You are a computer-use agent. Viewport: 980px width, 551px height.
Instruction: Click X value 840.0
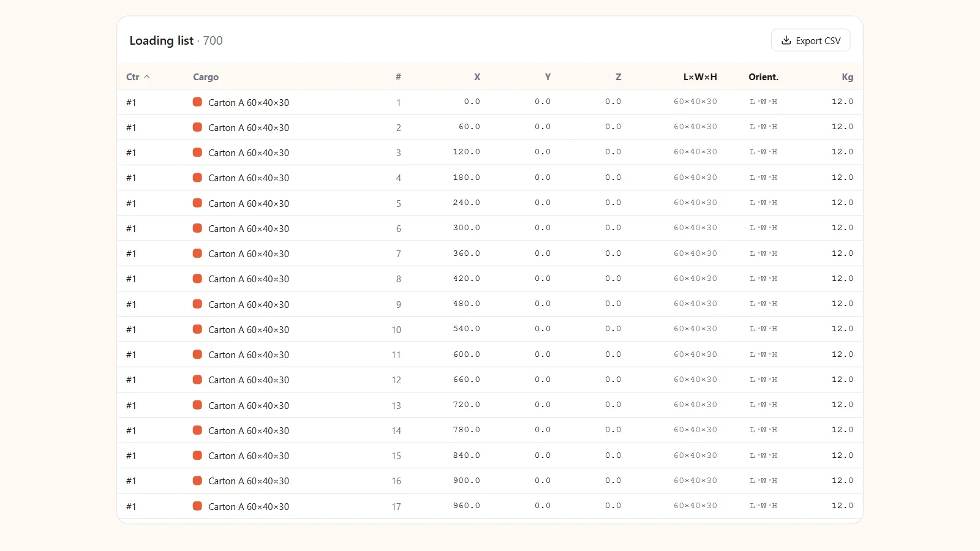point(467,455)
